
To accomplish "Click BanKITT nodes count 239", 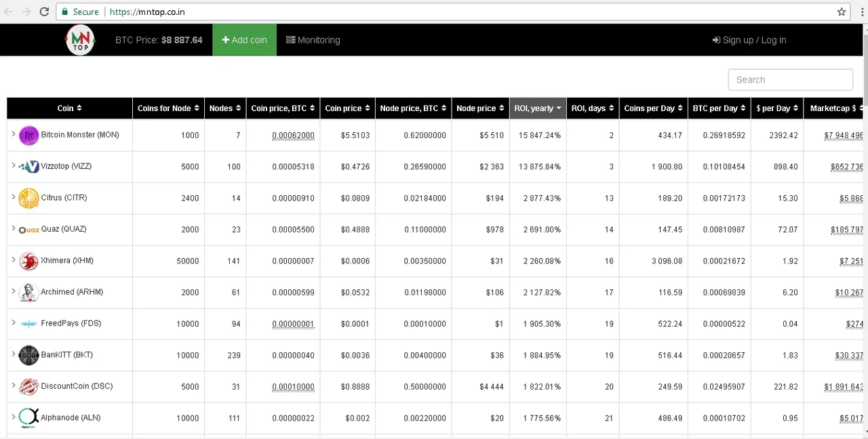I will pyautogui.click(x=234, y=355).
